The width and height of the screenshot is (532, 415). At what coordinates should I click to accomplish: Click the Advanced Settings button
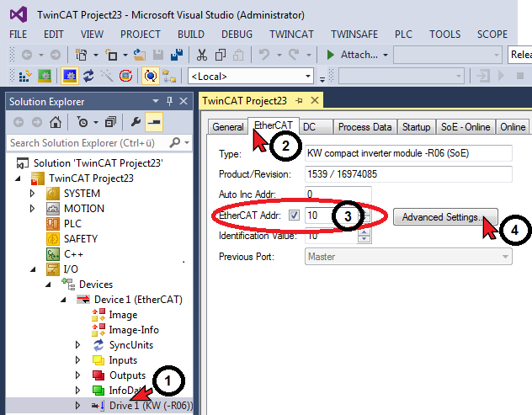445,217
